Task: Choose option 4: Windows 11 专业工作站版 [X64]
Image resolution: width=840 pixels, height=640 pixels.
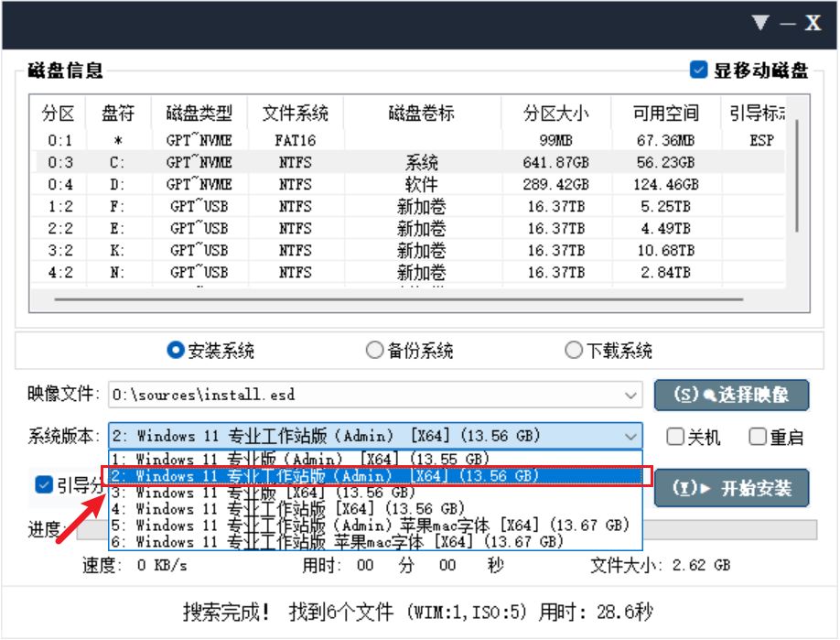Action: (x=375, y=509)
